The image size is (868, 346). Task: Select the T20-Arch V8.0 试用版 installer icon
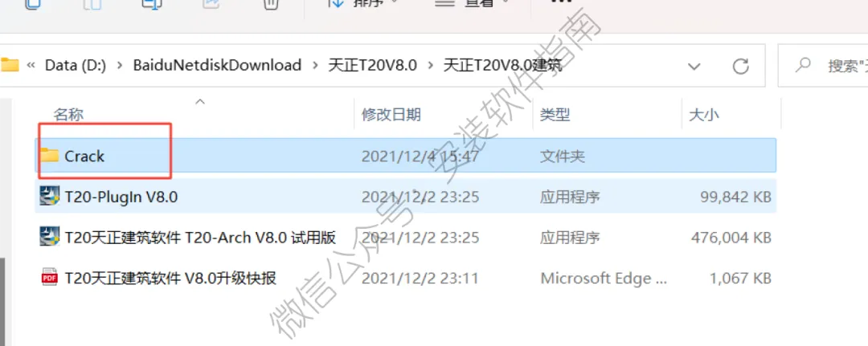[50, 237]
